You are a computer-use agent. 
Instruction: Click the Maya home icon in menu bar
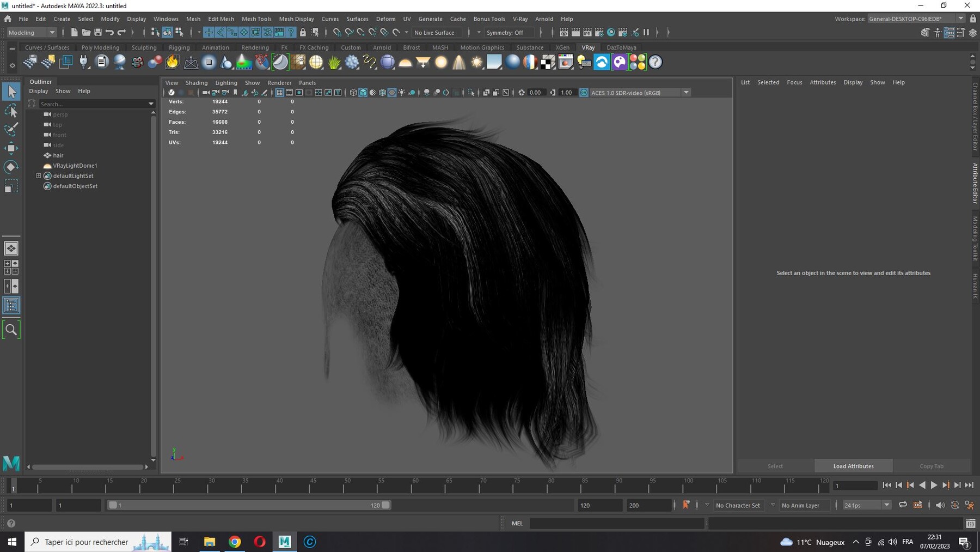click(x=8, y=19)
